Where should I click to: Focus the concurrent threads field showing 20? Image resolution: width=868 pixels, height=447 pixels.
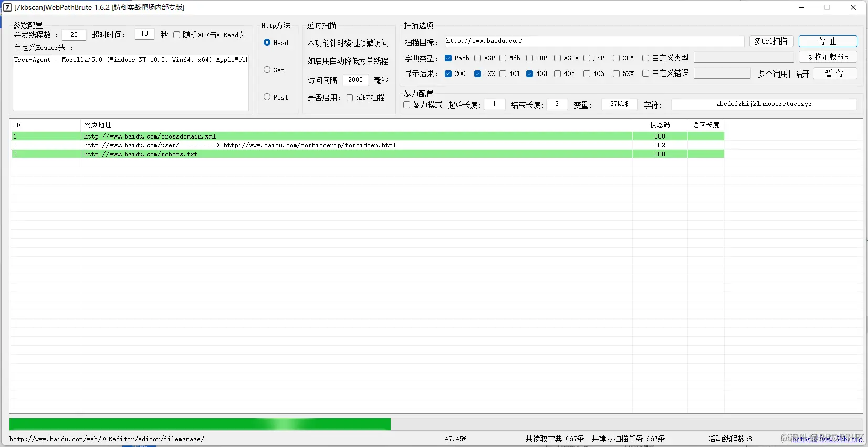coord(74,35)
